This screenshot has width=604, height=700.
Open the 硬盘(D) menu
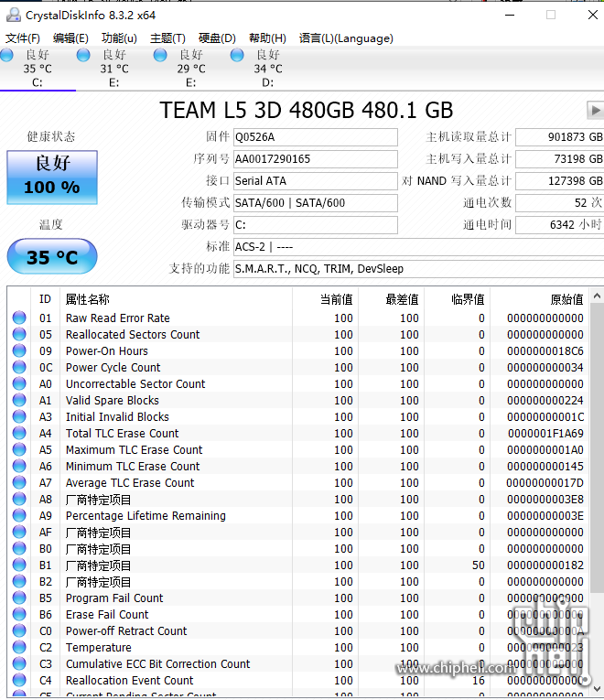pos(217,38)
